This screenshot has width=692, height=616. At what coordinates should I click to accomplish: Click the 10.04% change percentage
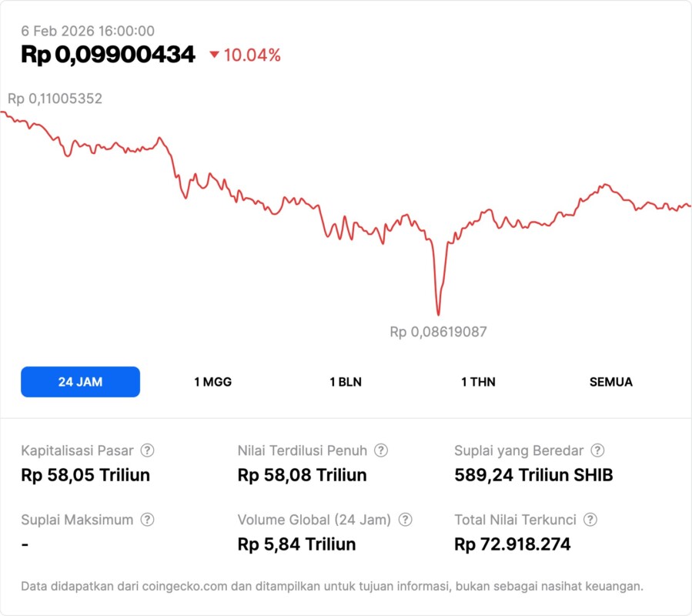tap(252, 55)
